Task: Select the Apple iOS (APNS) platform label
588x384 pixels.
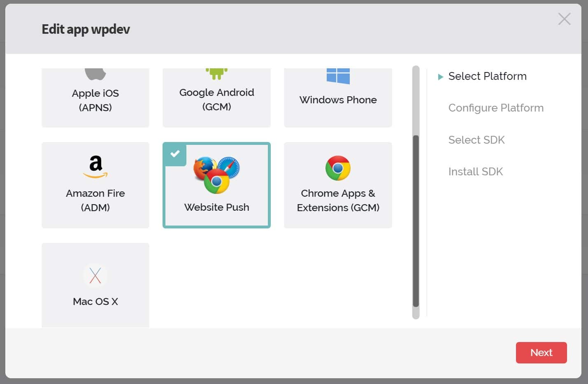Action: click(95, 100)
